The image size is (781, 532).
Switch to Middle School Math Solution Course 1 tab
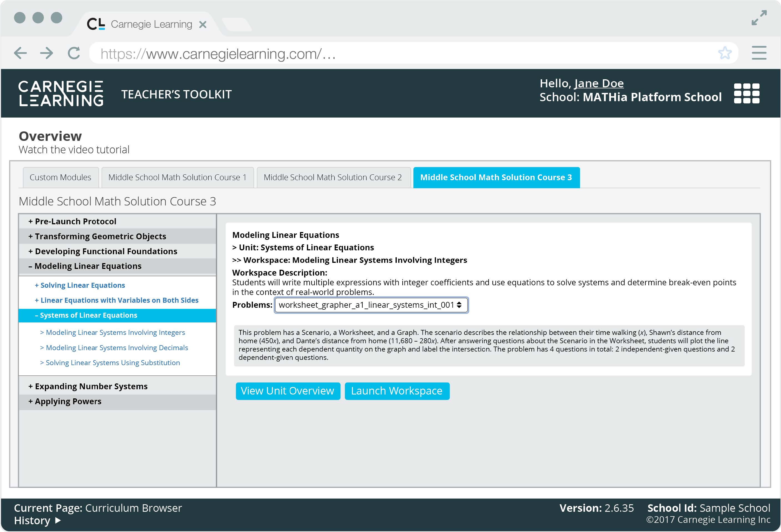point(178,177)
